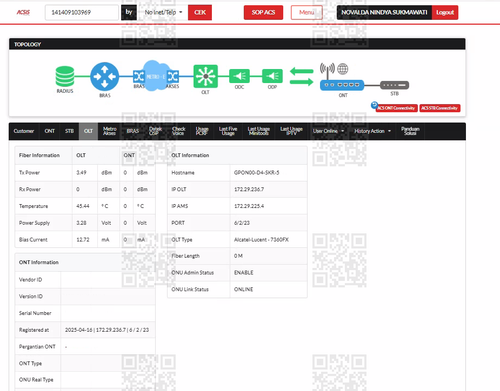Open the Last Usage Minitools tab

tap(259, 131)
